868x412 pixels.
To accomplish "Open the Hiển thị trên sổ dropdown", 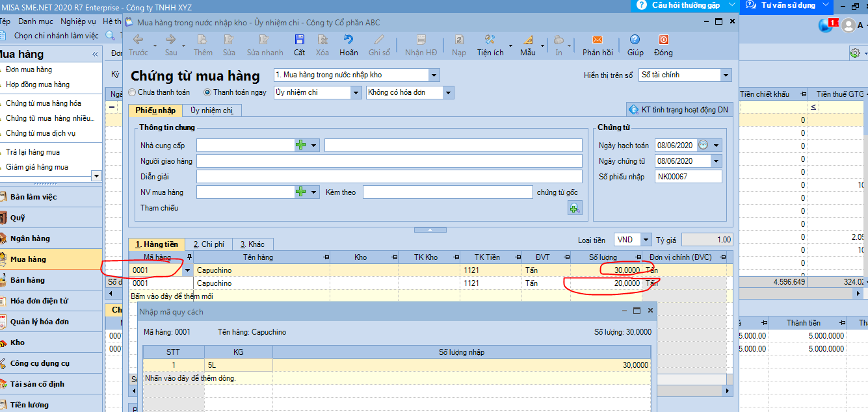I will [726, 75].
